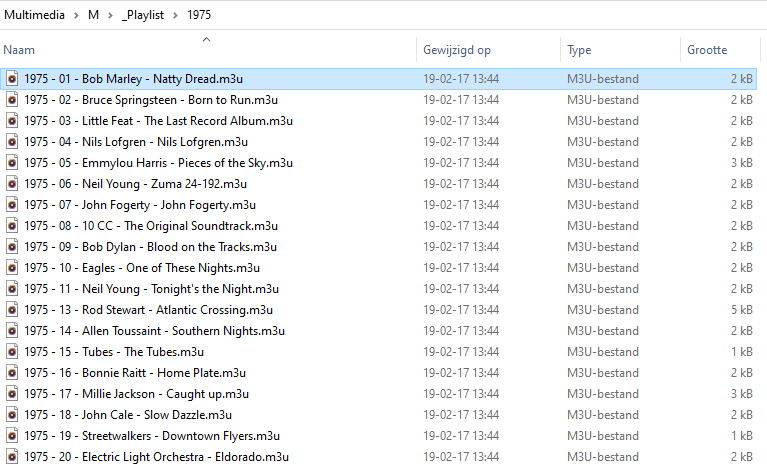The height and width of the screenshot is (468, 767).
Task: Click the icon next to Eldorado playlist
Action: pos(12,457)
